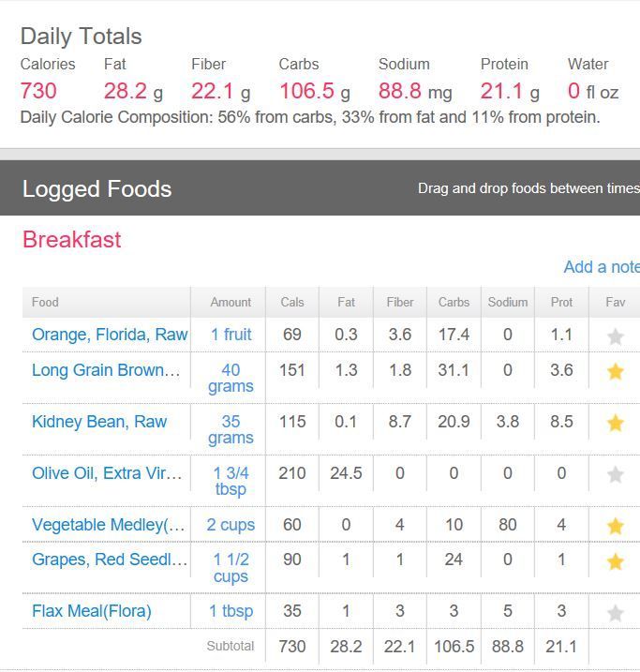The image size is (640, 672).
Task: Click the Cals column header
Action: click(292, 302)
